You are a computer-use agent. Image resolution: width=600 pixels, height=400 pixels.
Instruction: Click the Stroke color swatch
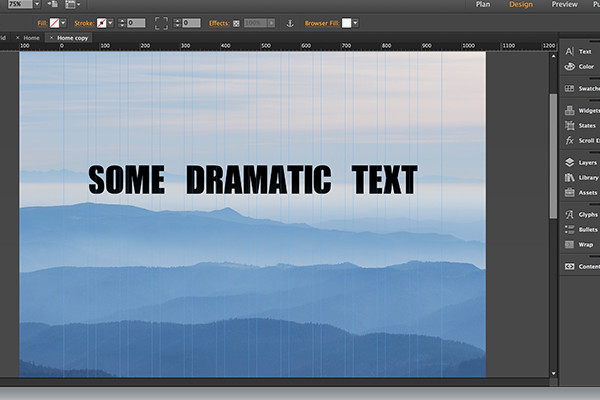[x=101, y=23]
